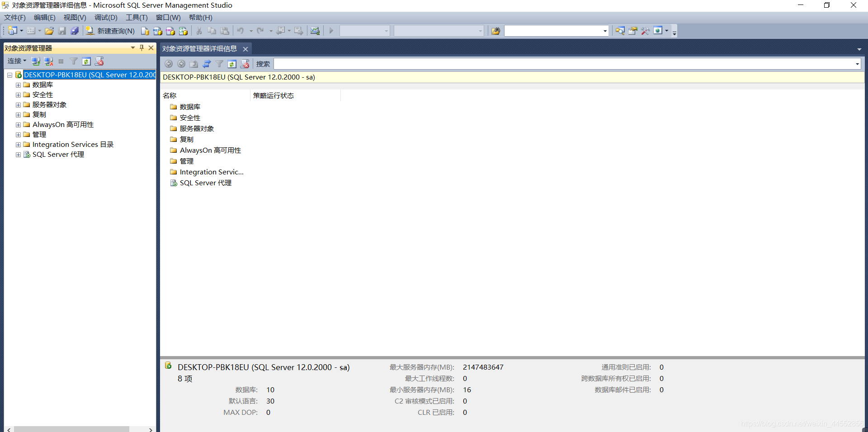Open the 编辑(E) menu
868x432 pixels.
tap(45, 17)
